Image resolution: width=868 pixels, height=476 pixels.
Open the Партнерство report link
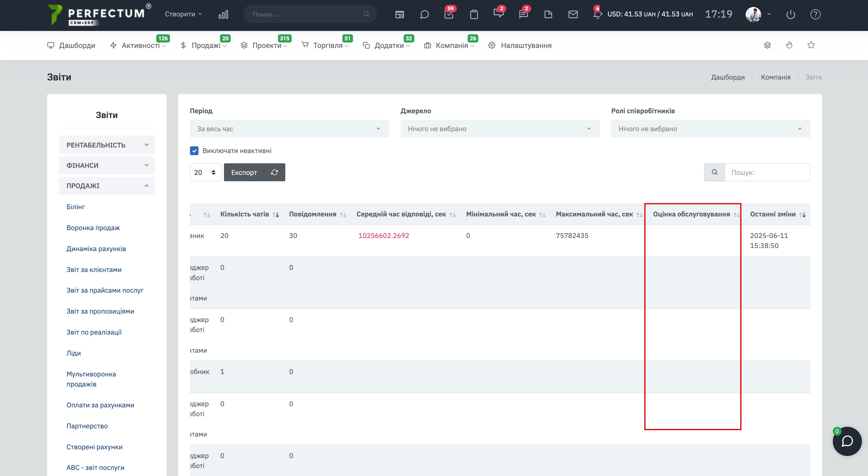87,426
